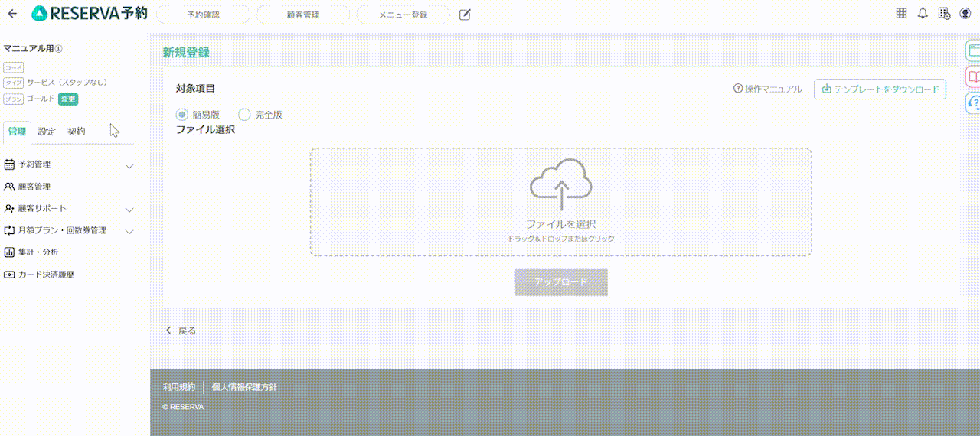This screenshot has height=436, width=980.
Task: Click the サービス（スタッフなし） type text
Action: coord(67,82)
